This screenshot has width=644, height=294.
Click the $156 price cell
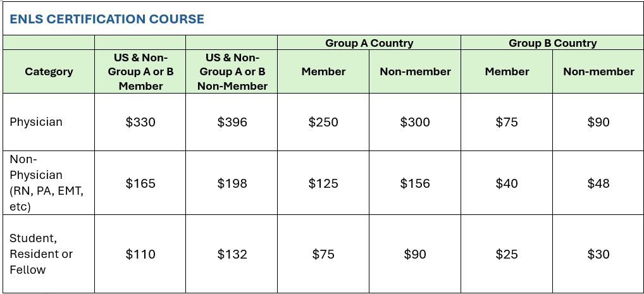pos(415,183)
